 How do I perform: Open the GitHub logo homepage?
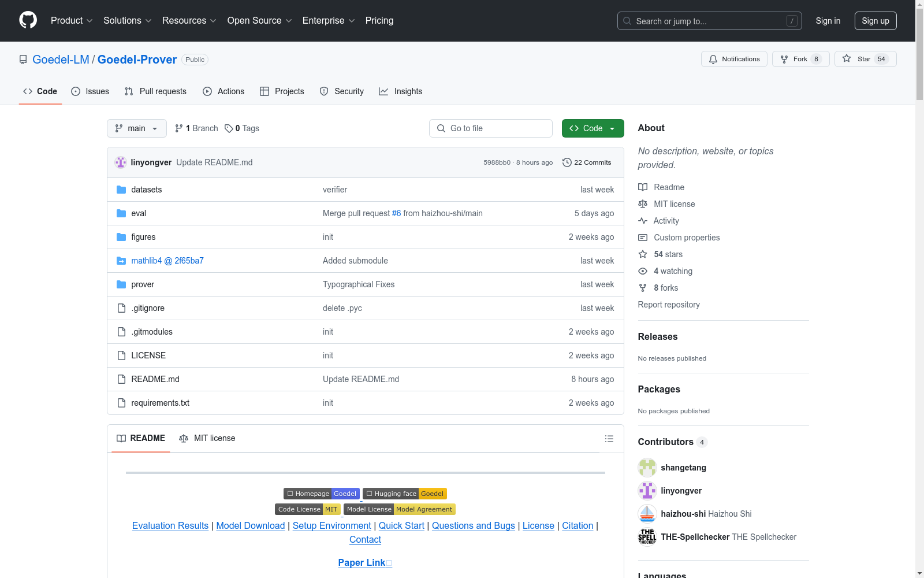(x=28, y=20)
